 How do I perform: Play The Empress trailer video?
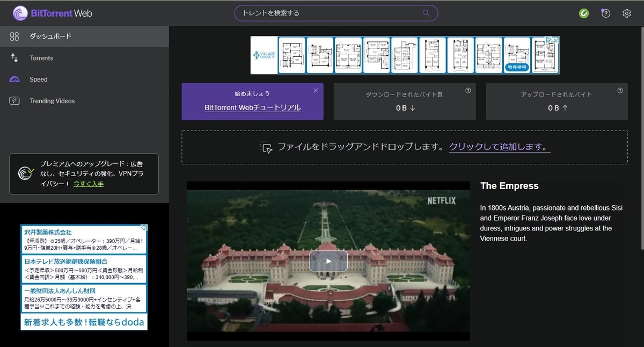(328, 261)
